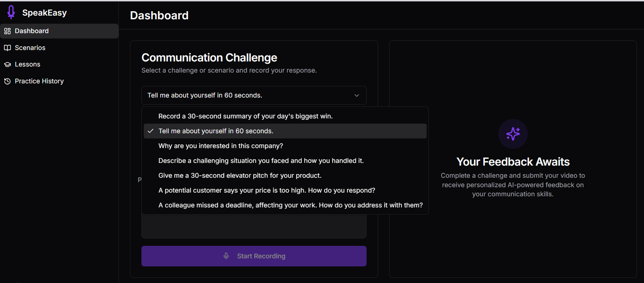Go to Lessons in the sidebar
This screenshot has width=644, height=283.
pos(27,64)
